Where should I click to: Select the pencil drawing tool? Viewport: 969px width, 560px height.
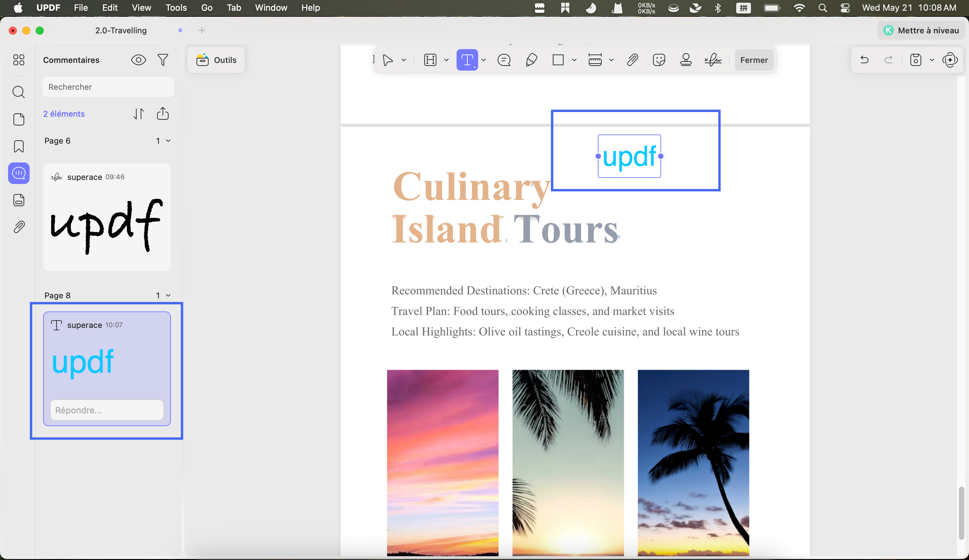[531, 60]
